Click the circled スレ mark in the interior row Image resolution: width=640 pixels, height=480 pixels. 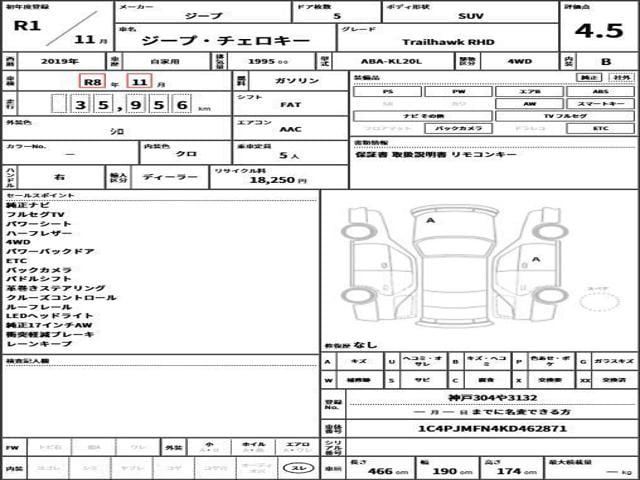pos(297,467)
